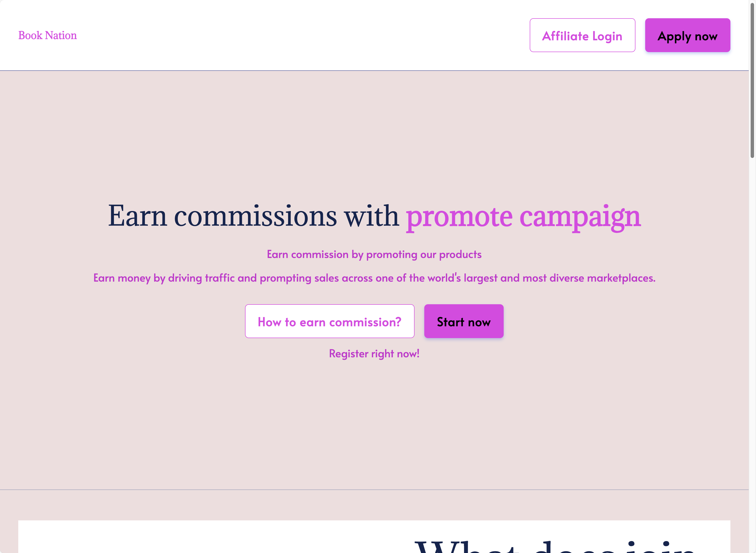
Task: Click the Book Nation logo link
Action: coord(47,35)
